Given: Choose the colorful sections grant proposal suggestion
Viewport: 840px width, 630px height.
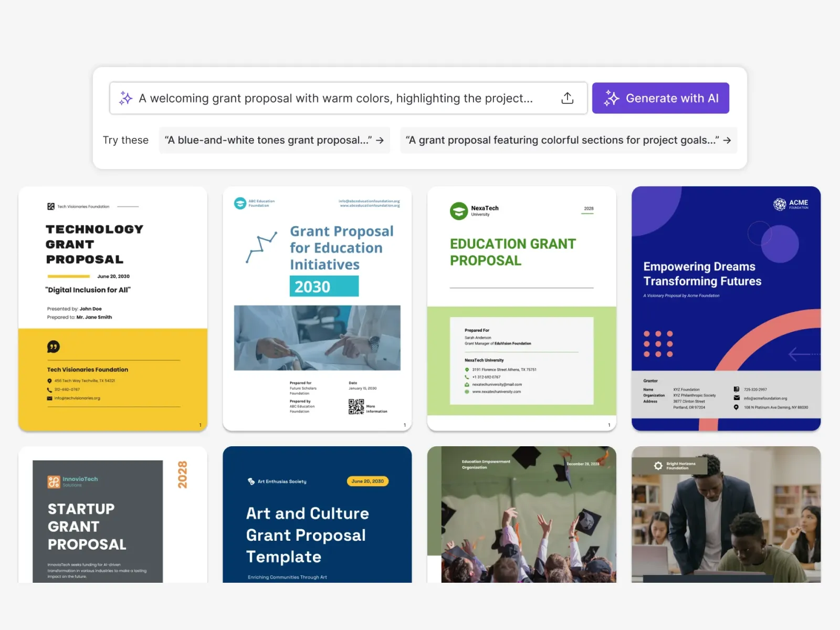Looking at the screenshot, I should tap(562, 140).
